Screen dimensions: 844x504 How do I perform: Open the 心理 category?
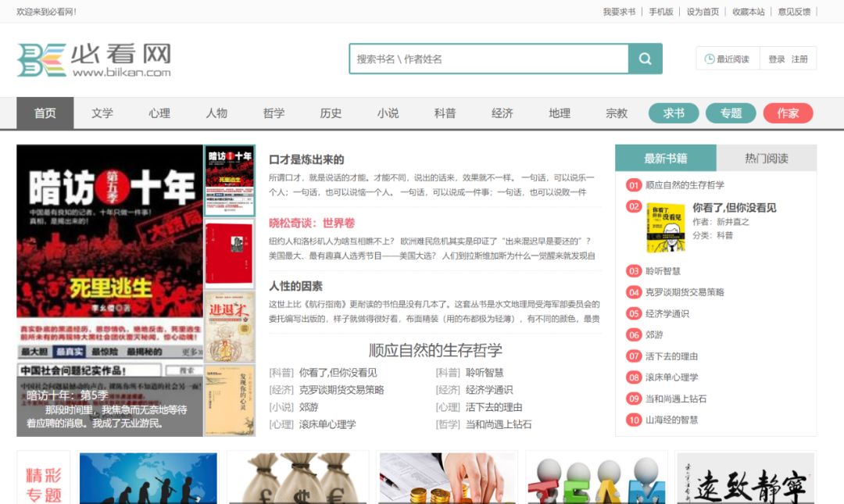point(159,113)
